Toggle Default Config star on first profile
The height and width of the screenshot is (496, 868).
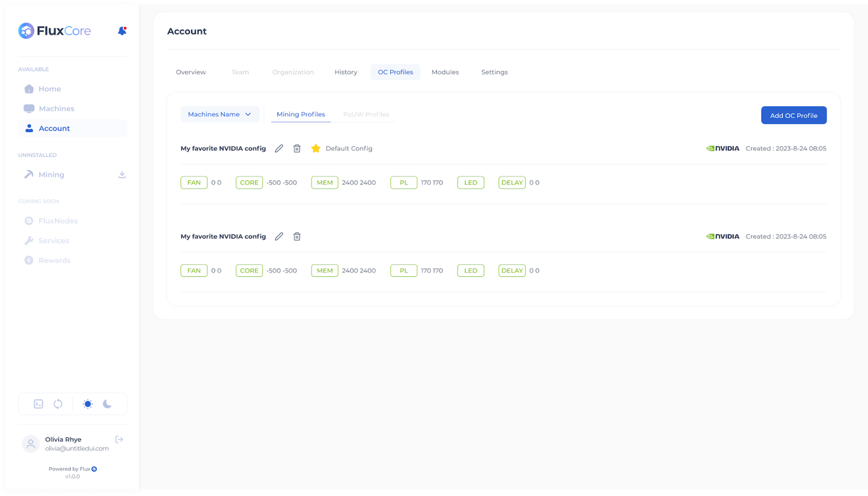[x=316, y=148]
